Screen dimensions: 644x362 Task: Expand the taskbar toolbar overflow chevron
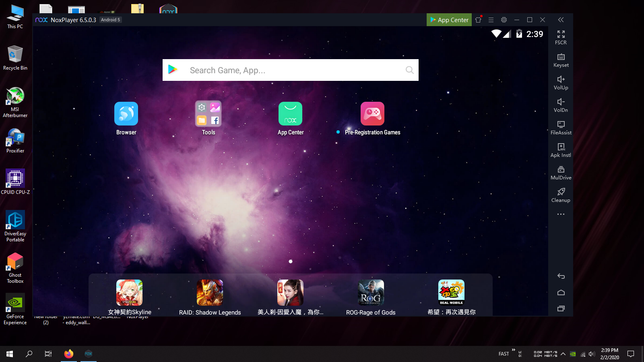pos(514,350)
